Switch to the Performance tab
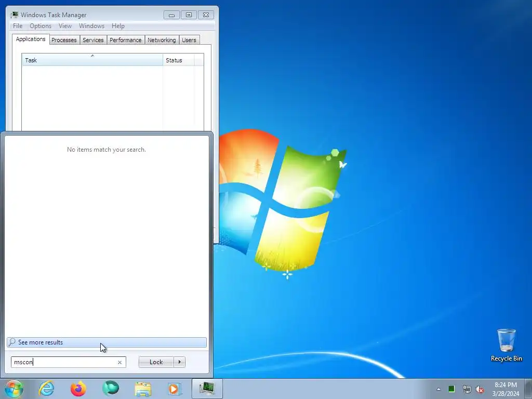532x399 pixels. coord(126,40)
